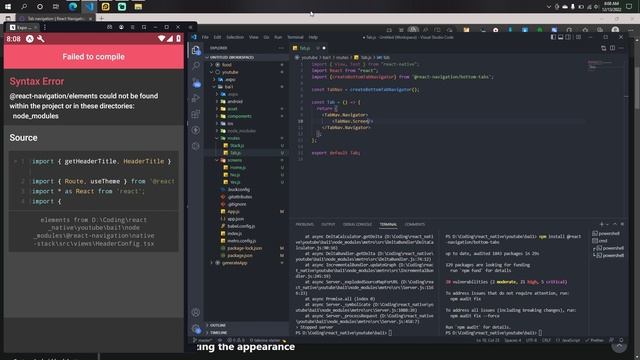Switch to the OUTPUT panel tab
The image size is (640, 360).
click(328, 224)
